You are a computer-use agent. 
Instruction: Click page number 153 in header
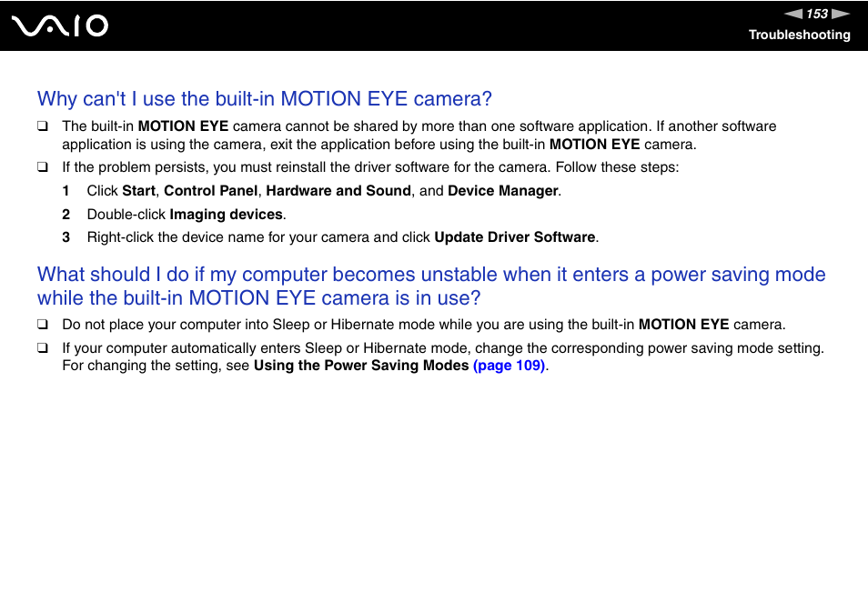[x=817, y=14]
